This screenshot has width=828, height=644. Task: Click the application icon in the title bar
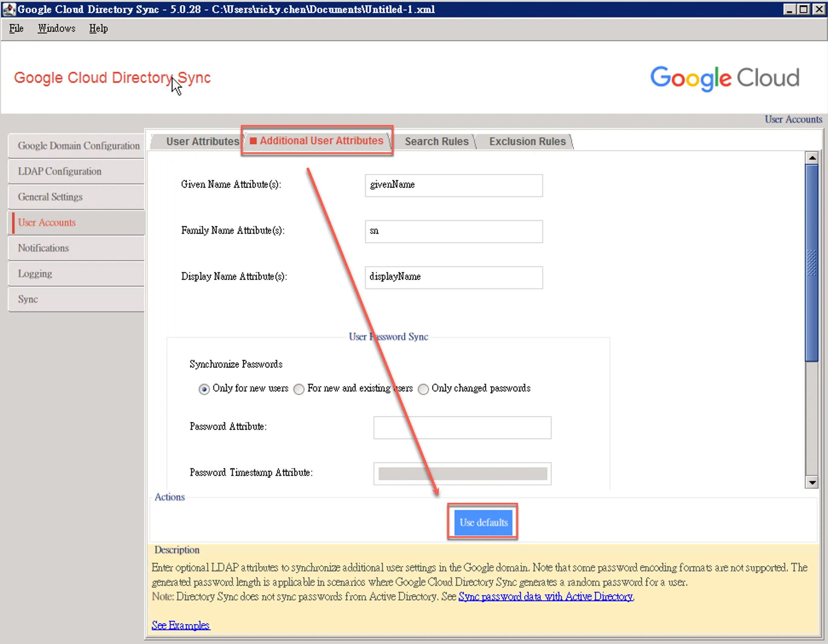point(9,9)
